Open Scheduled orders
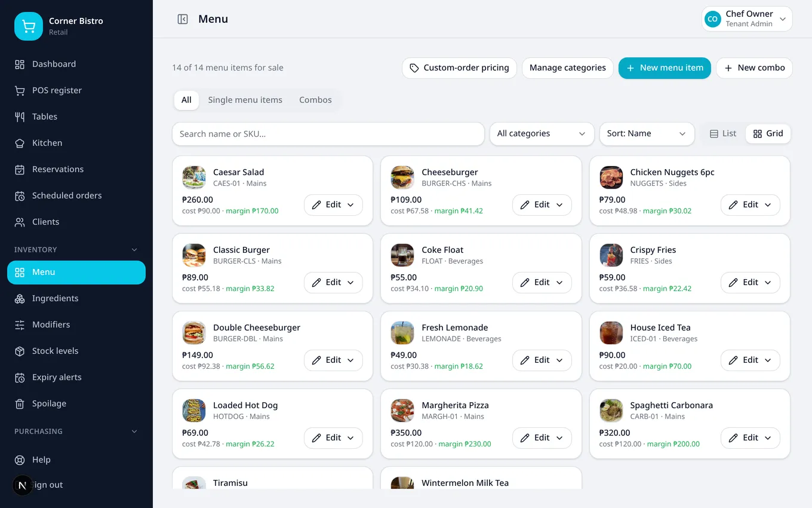Image resolution: width=812 pixels, height=508 pixels. pyautogui.click(x=76, y=195)
